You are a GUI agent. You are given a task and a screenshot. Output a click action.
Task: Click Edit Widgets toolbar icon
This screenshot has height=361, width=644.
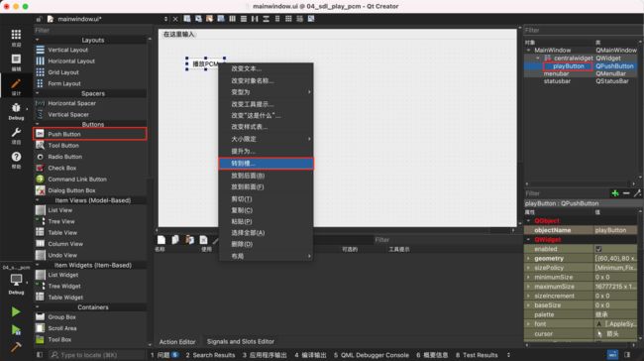click(x=187, y=19)
